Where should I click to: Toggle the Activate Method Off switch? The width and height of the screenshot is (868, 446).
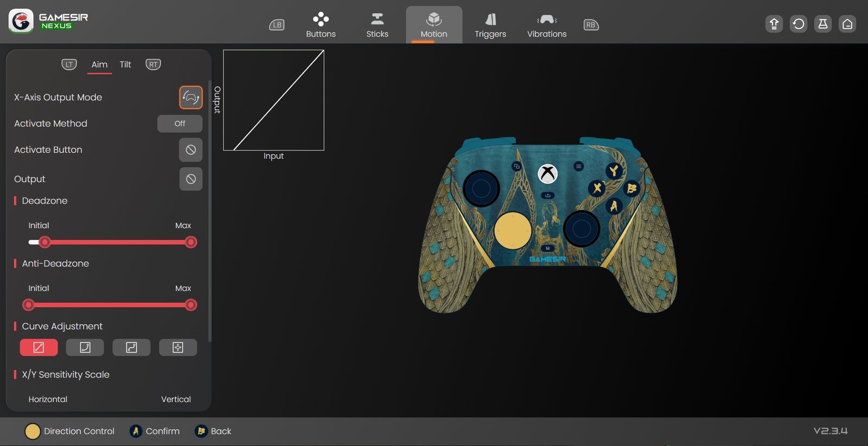(180, 124)
